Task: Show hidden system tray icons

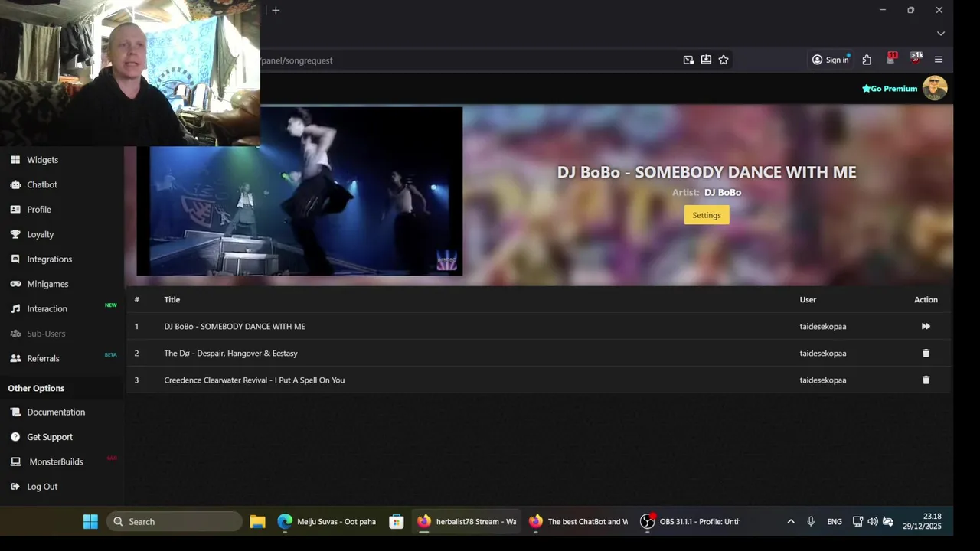Action: [x=791, y=522]
